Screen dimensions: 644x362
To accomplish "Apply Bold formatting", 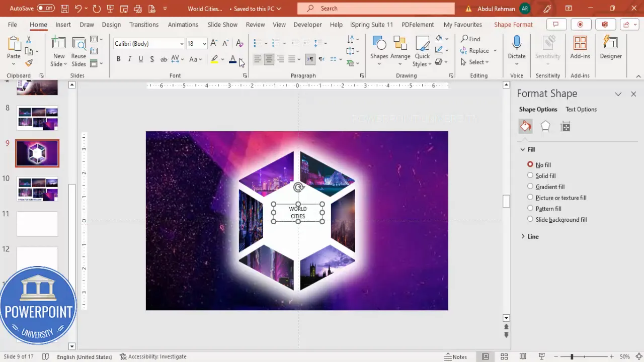I will click(x=118, y=59).
